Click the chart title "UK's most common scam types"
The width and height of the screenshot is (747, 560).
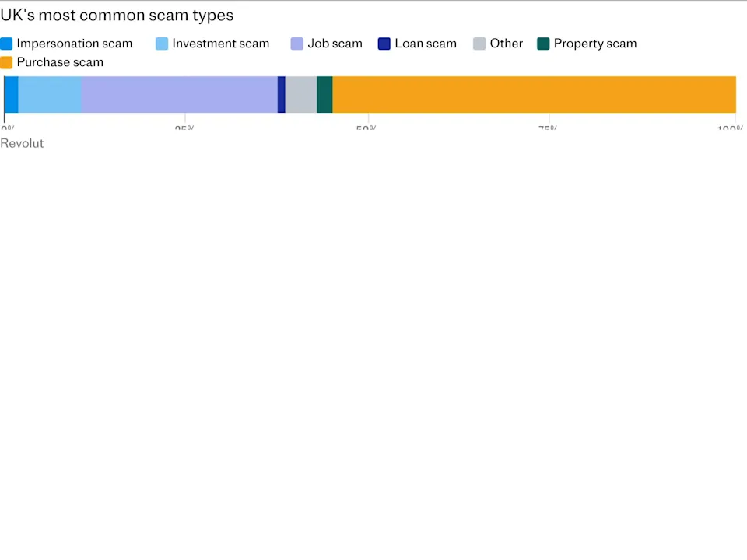117,16
